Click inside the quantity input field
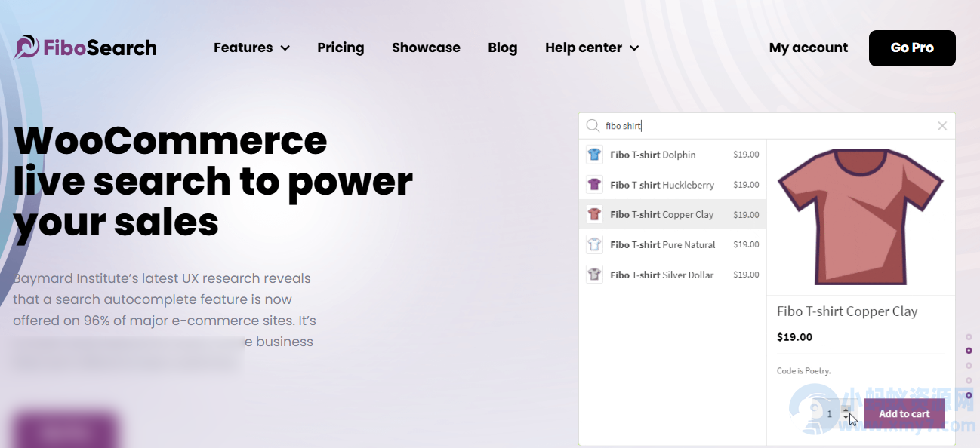This screenshot has height=448, width=980. [827, 413]
